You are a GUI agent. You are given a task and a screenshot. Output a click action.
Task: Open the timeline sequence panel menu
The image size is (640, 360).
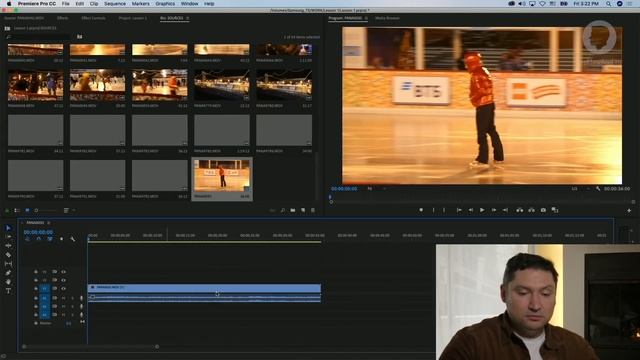pyautogui.click(x=49, y=223)
